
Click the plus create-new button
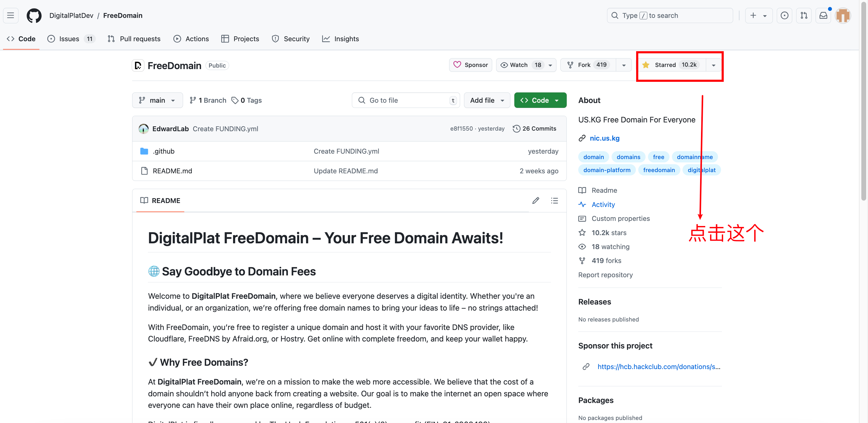click(753, 15)
